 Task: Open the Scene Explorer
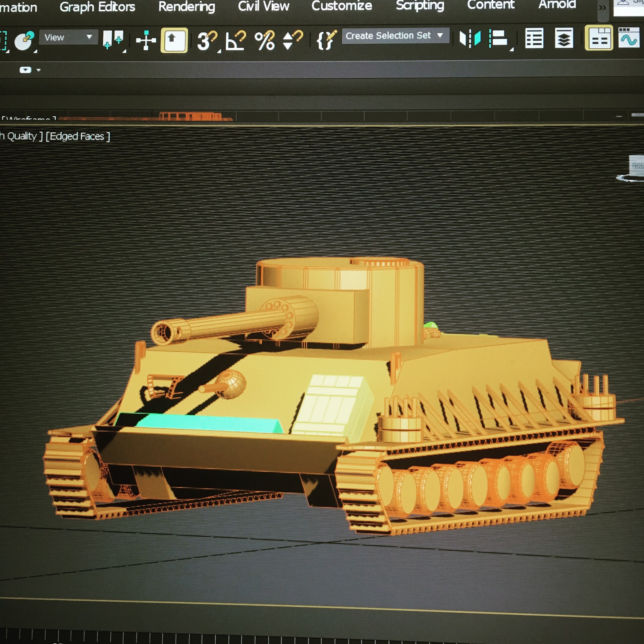tap(534, 39)
